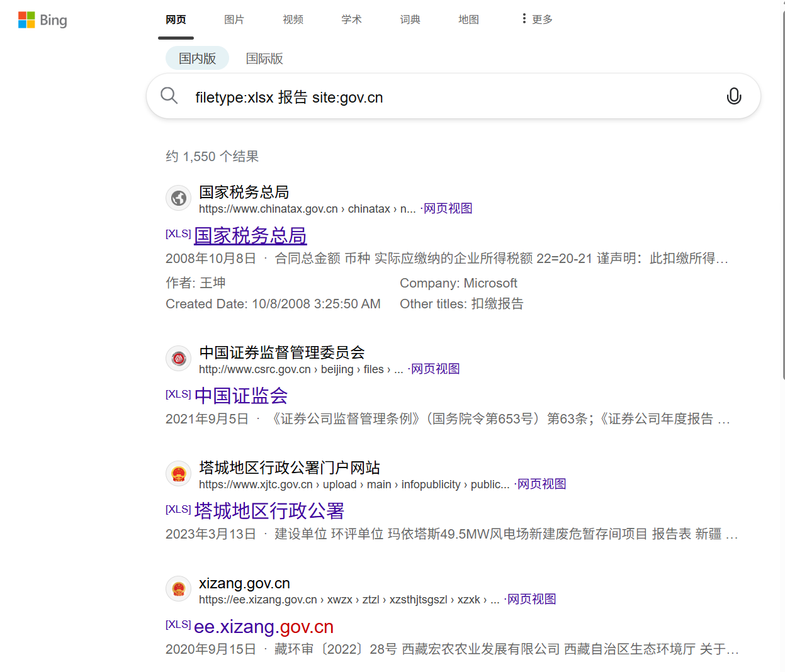Activate voice search microphone icon
The image size is (785, 672).
(733, 96)
